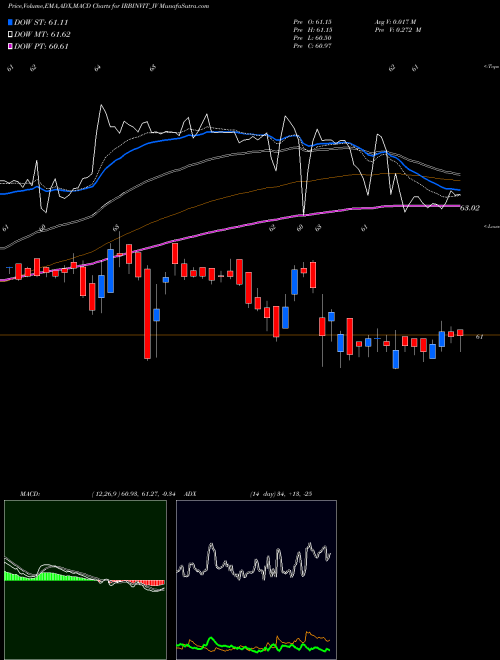
Task: Click the 'Pre C: 60.97' value
Action: click(312, 46)
